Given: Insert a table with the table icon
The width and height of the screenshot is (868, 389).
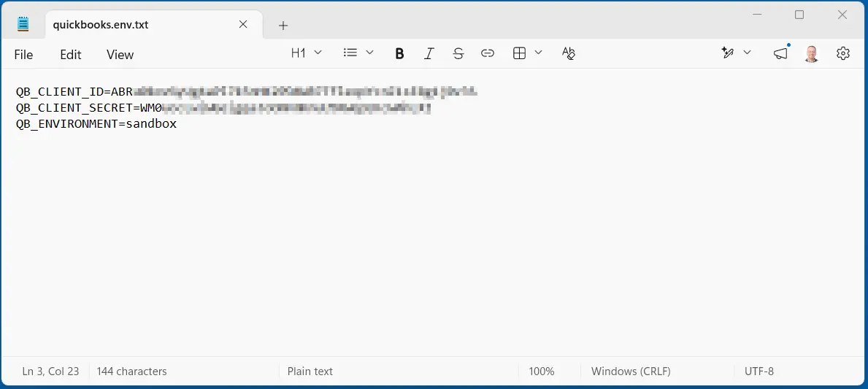Looking at the screenshot, I should coord(519,53).
